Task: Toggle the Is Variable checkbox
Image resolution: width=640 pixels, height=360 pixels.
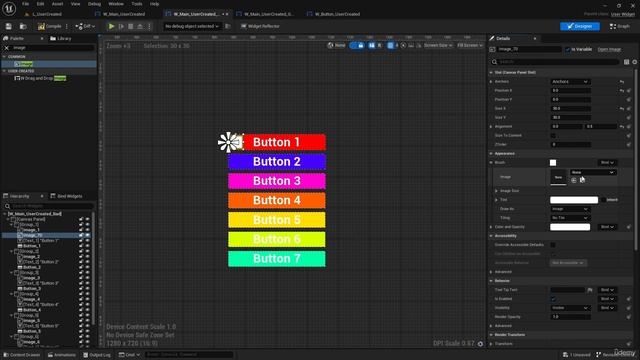Action: pyautogui.click(x=568, y=49)
